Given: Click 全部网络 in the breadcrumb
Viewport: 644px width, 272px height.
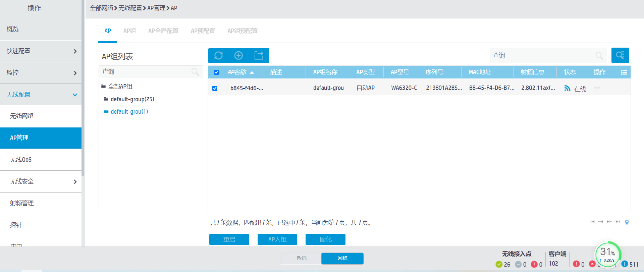Looking at the screenshot, I should pos(102,8).
